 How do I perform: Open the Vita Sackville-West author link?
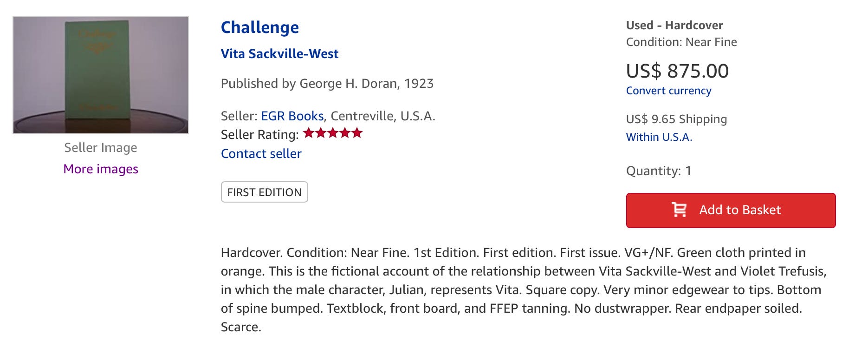coord(279,54)
